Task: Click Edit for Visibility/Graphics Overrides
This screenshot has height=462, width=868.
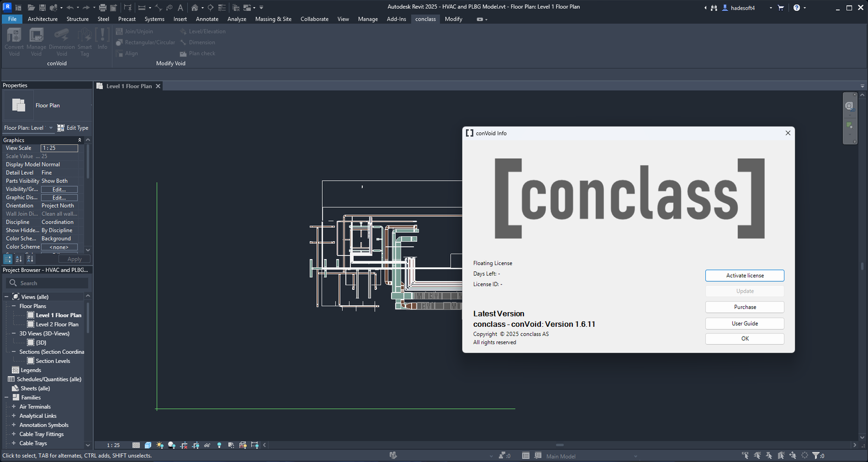Action: coord(59,189)
